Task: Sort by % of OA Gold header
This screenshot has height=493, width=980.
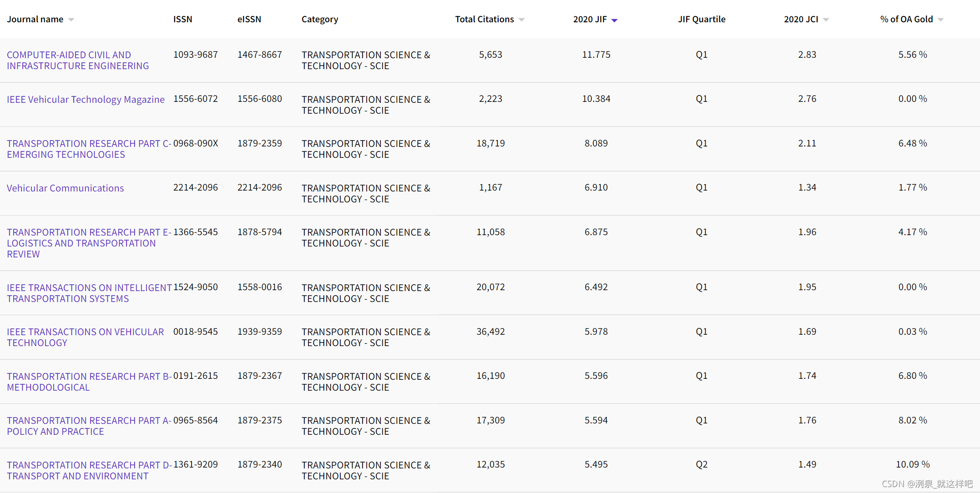Action: tap(906, 19)
